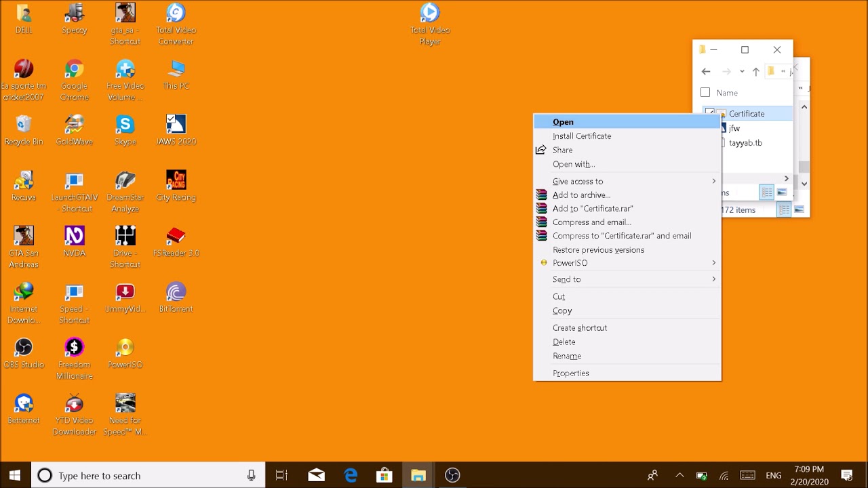This screenshot has height=488, width=868.
Task: Select FSReader 3.0 desktop icon
Action: click(176, 242)
